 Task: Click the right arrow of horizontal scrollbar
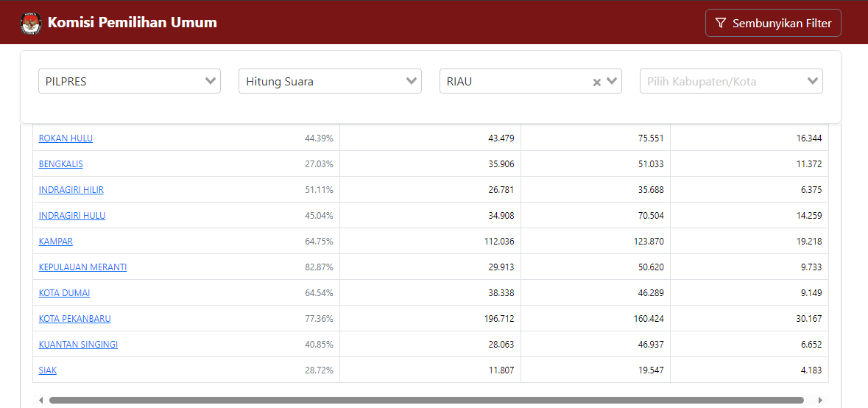pyautogui.click(x=820, y=400)
